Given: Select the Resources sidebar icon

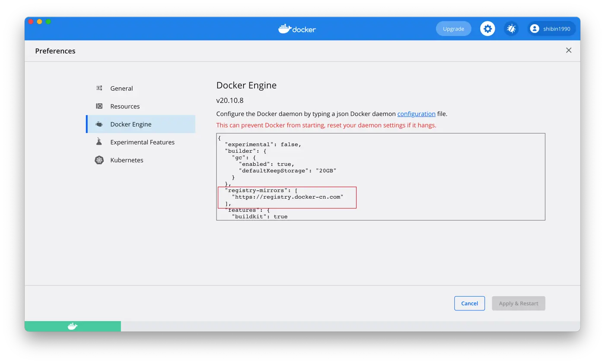Looking at the screenshot, I should pos(99,106).
